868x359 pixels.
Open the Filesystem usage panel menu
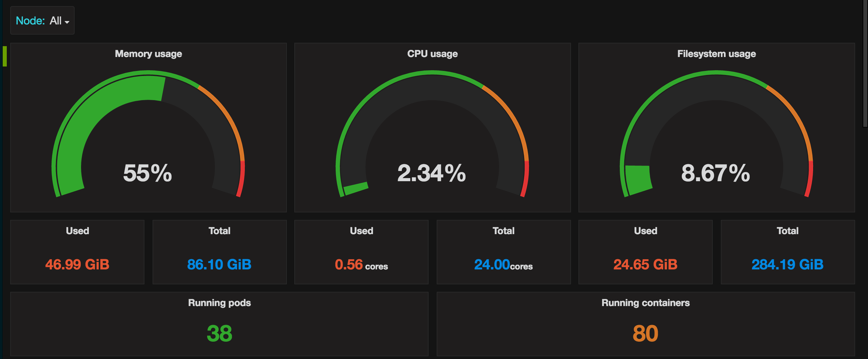(x=716, y=54)
